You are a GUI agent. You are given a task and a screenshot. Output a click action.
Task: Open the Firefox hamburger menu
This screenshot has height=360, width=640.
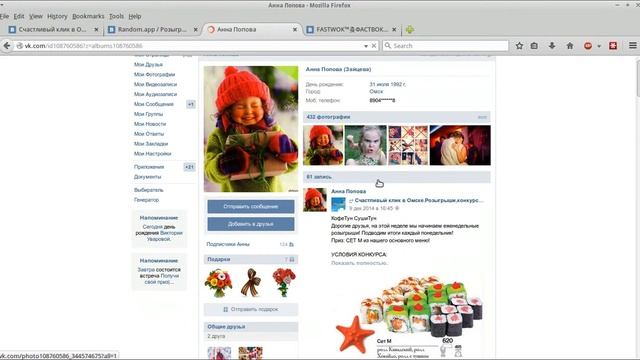pos(632,46)
